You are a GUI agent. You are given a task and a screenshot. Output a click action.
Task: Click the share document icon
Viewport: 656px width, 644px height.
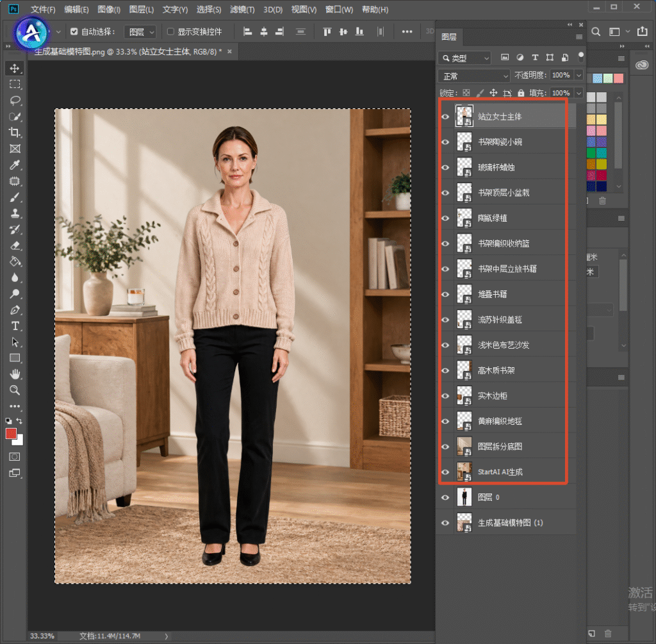[x=642, y=31]
